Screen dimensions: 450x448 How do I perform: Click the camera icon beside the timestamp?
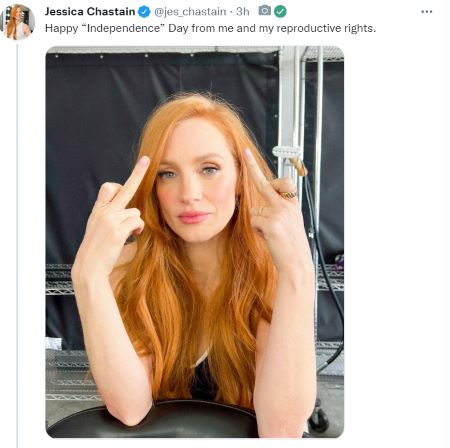265,11
